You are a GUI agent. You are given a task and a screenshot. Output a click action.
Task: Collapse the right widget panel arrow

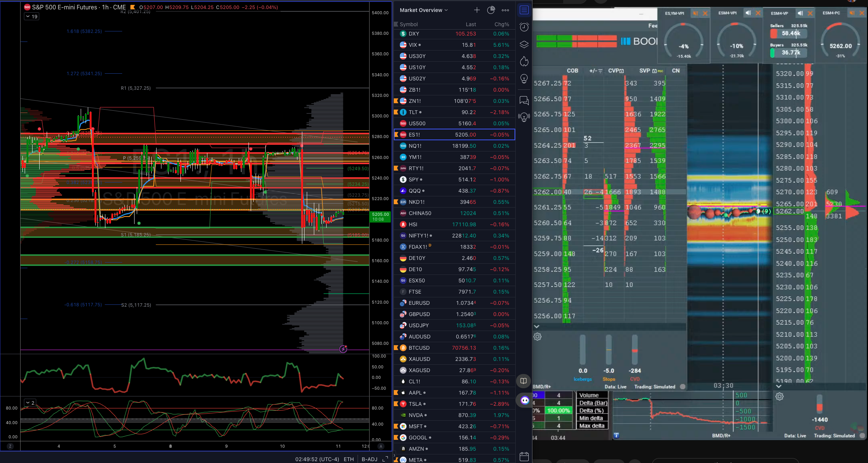(x=394, y=456)
